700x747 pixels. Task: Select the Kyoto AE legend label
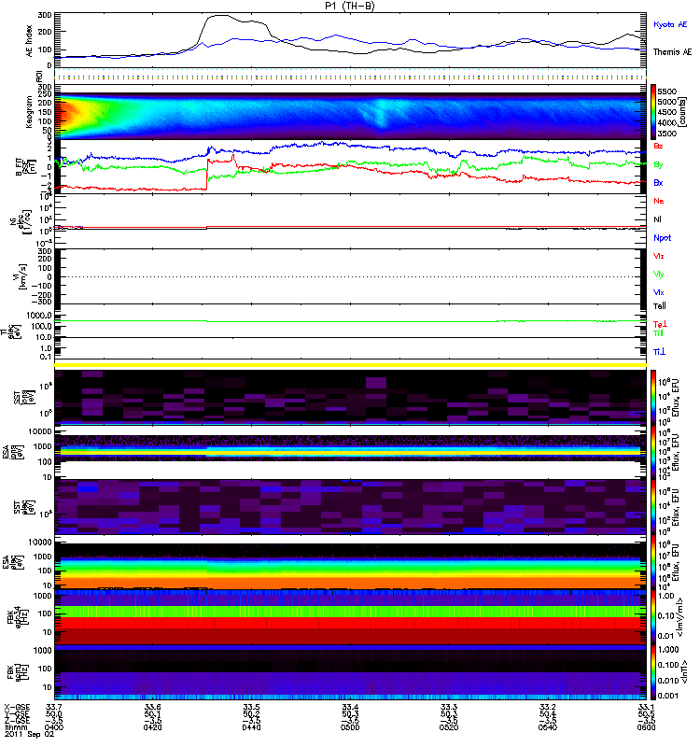tap(670, 24)
